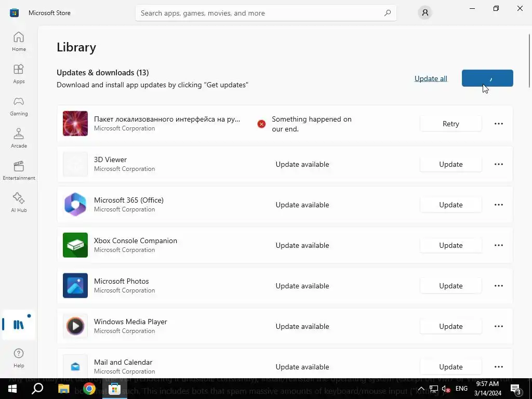532x399 pixels.
Task: Show hidden system tray icons
Action: point(421,389)
